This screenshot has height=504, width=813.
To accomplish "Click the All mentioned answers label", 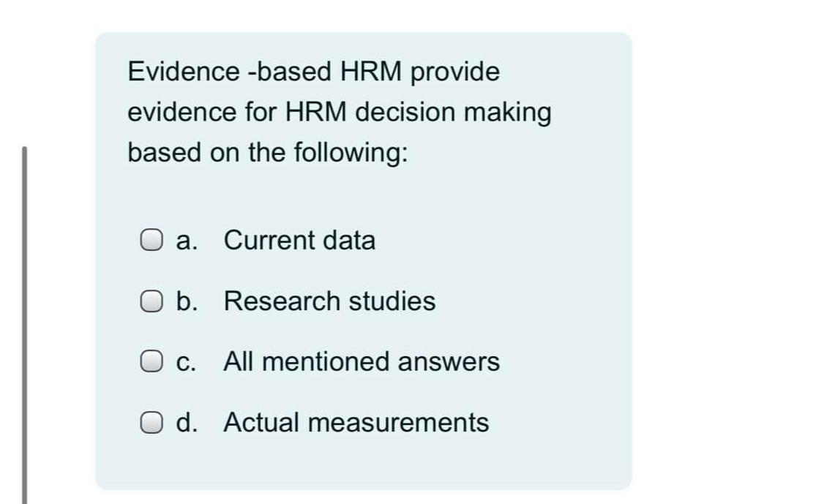I will coord(361,361).
